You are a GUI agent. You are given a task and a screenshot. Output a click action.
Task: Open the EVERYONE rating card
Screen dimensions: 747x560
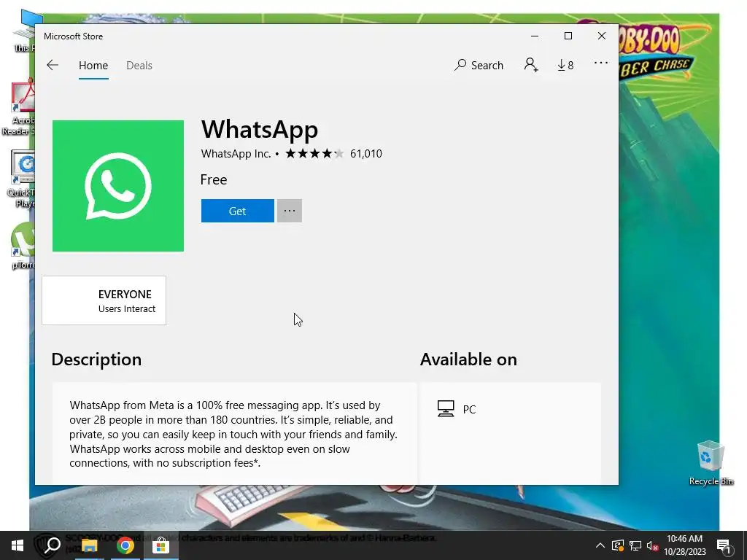104,300
